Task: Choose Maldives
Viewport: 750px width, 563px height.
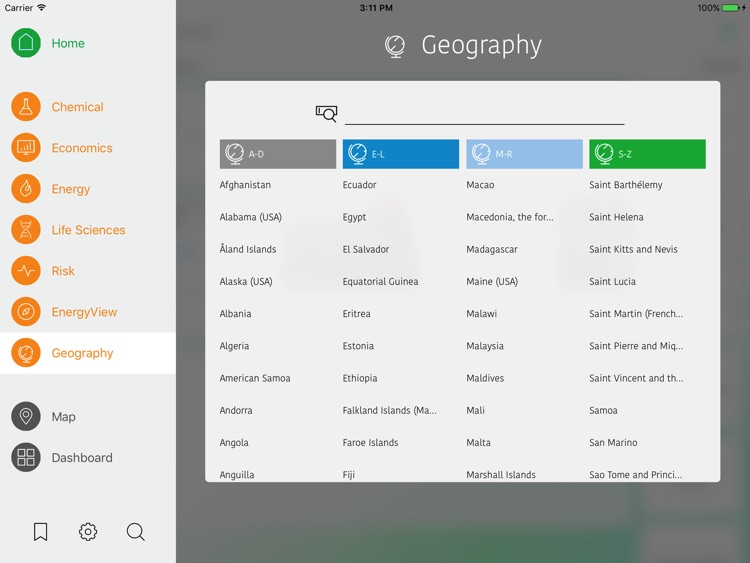Action: click(x=485, y=378)
